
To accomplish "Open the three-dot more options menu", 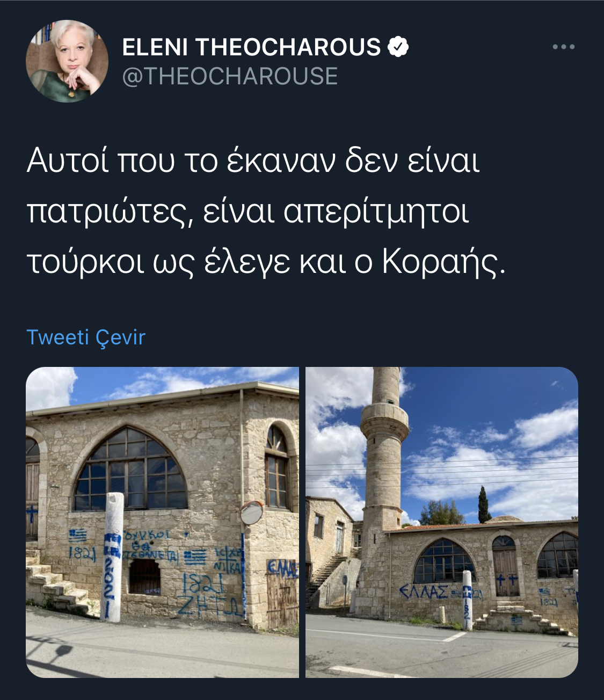I will click(564, 47).
